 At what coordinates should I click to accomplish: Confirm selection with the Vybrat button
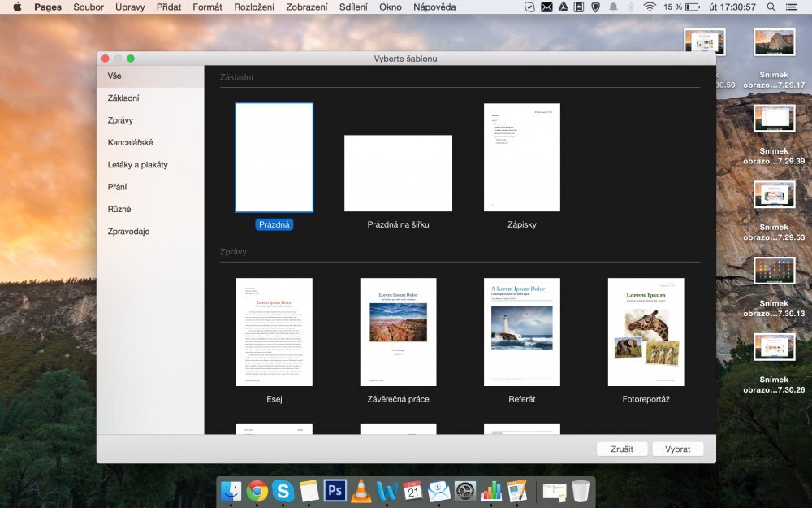680,448
